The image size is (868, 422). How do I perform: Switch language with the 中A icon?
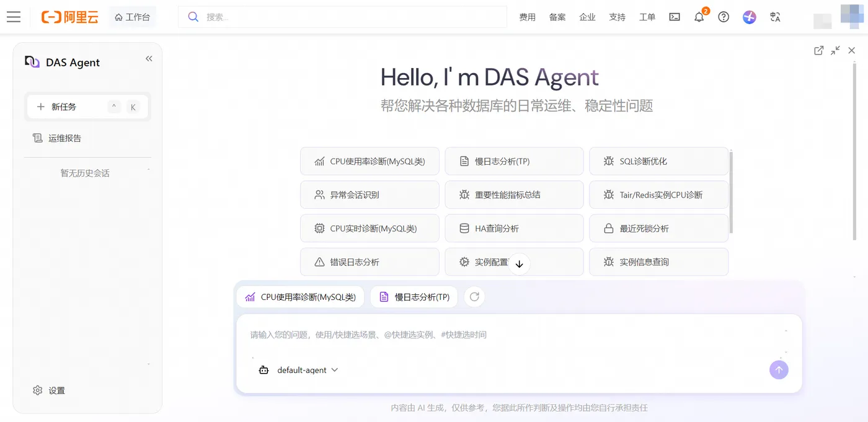pos(775,17)
